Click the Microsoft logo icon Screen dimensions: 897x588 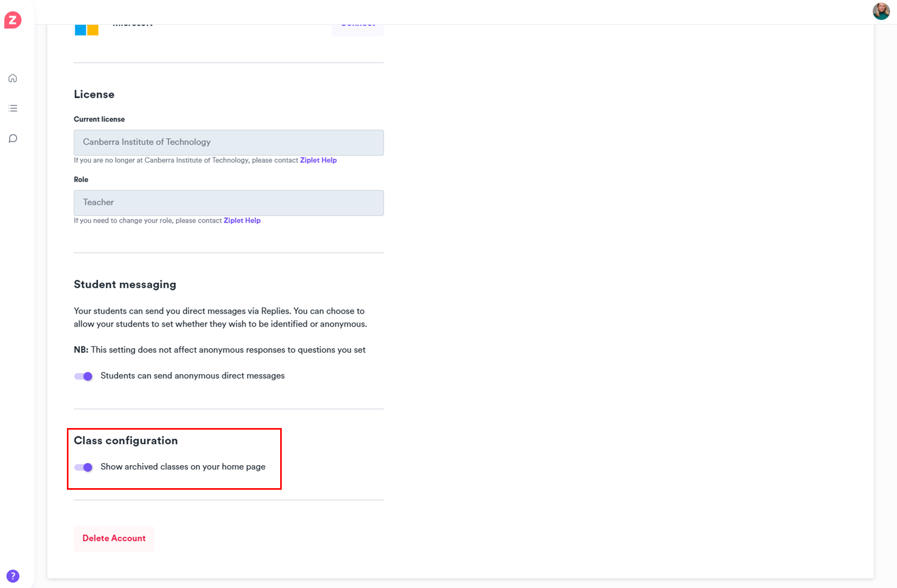coord(86,30)
